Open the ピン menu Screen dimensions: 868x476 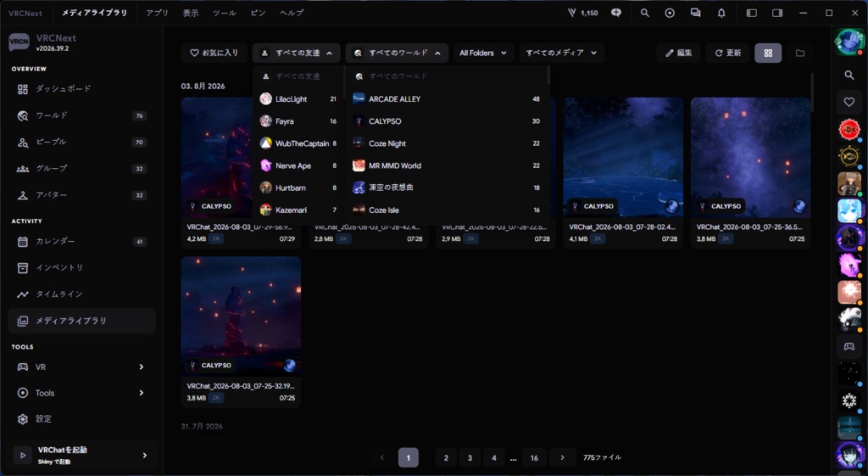pyautogui.click(x=258, y=13)
